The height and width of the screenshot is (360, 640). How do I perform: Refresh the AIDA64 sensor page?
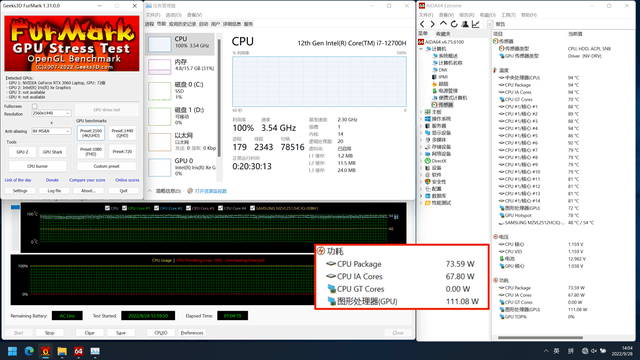click(x=454, y=24)
